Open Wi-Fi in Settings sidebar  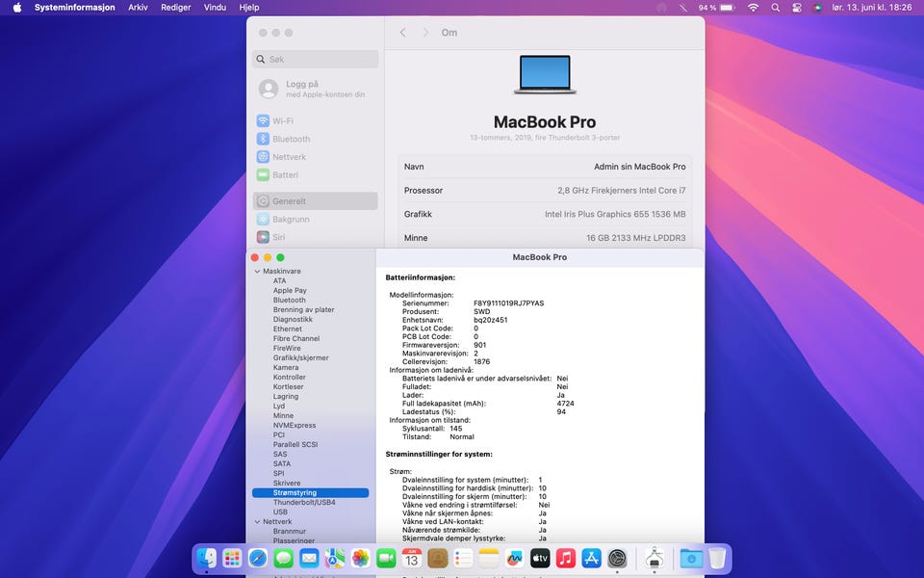point(316,121)
